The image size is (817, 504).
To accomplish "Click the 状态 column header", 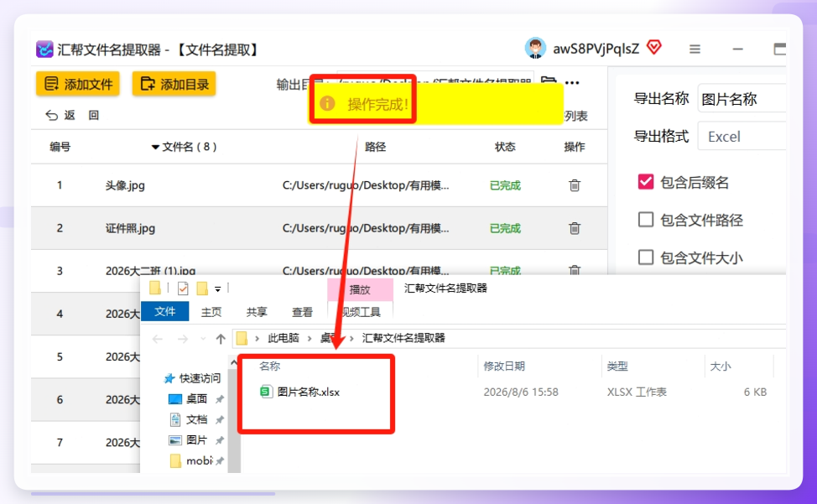I will pyautogui.click(x=505, y=147).
